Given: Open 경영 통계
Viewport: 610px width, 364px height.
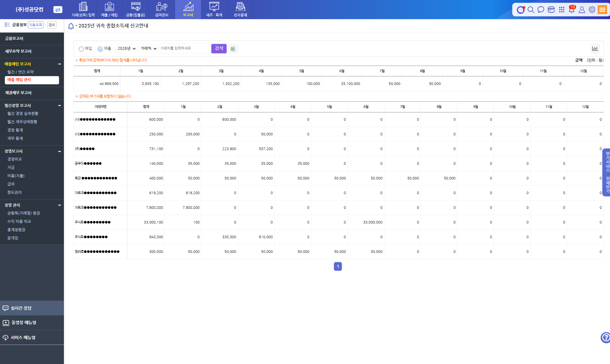Looking at the screenshot, I should [x=15, y=130].
